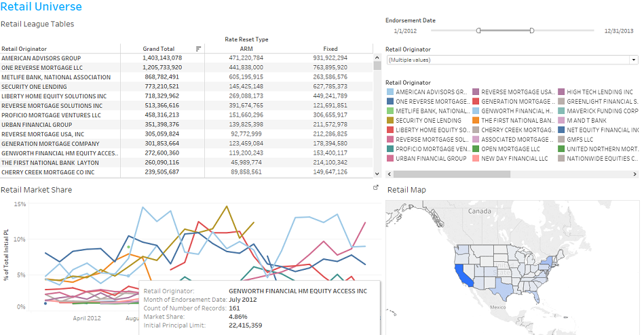Click Associated Mortgage legend color swatch
Screen dimensions: 644x335
coord(476,140)
